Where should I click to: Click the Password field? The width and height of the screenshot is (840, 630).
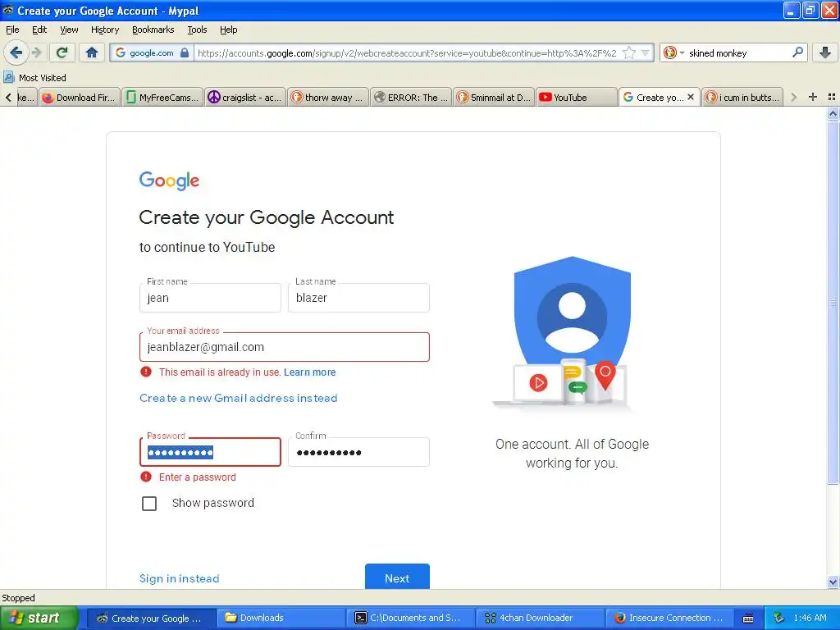click(210, 452)
